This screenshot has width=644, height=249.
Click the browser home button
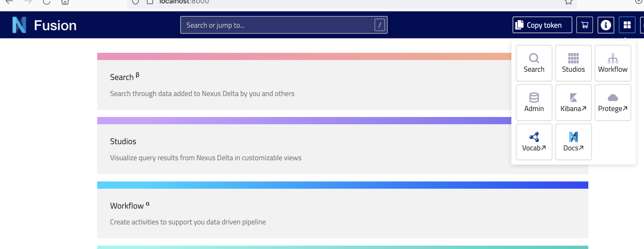click(x=65, y=2)
